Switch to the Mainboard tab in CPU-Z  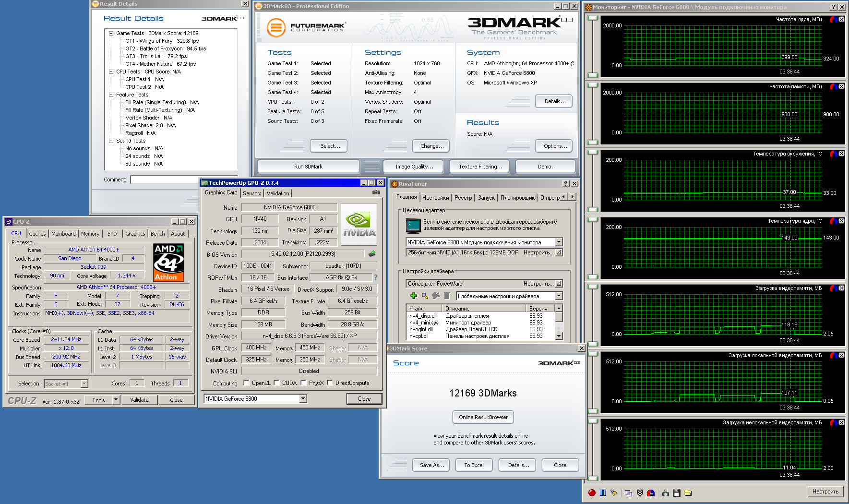[x=63, y=234]
